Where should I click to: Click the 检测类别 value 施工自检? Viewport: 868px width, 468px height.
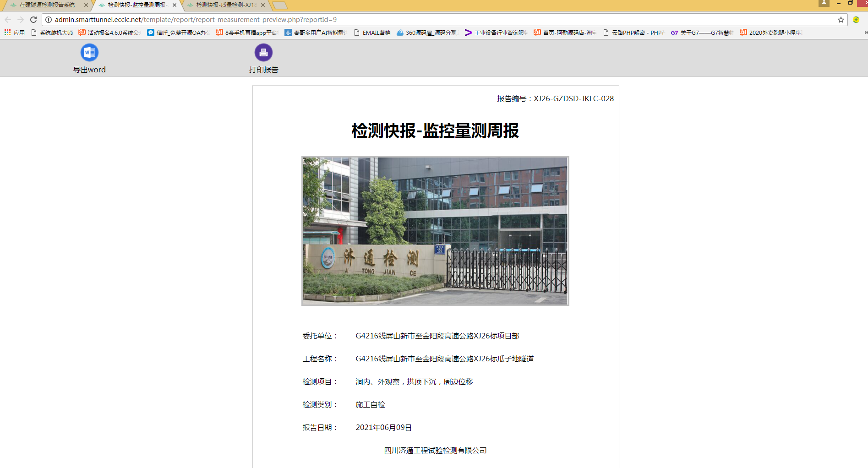click(x=370, y=404)
